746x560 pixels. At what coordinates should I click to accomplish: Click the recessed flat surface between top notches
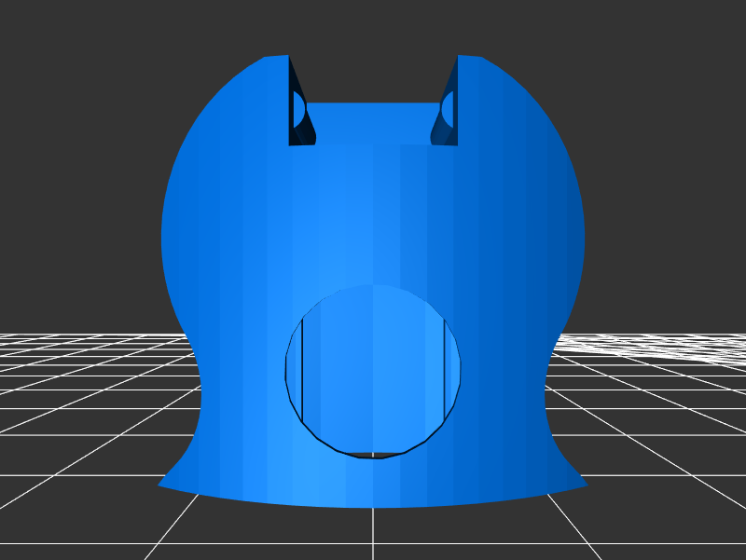pos(373,123)
